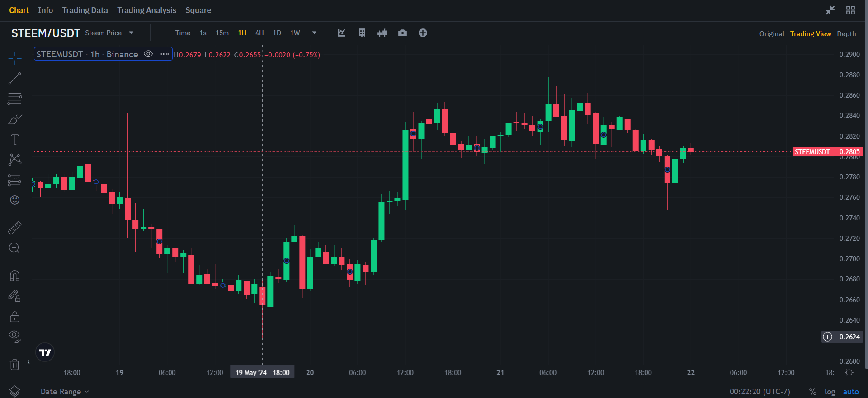Open the Info tab

click(x=45, y=10)
